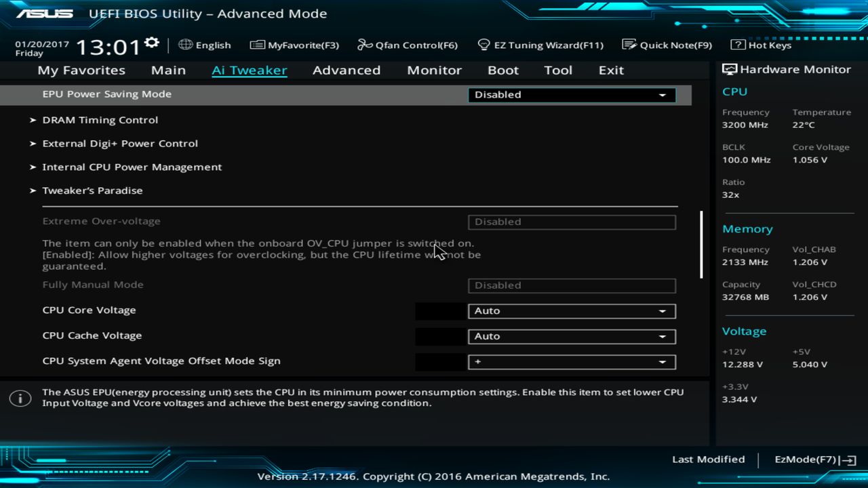Image resolution: width=868 pixels, height=488 pixels.
Task: Click the Hardware Monitor panel icon
Action: [729, 68]
